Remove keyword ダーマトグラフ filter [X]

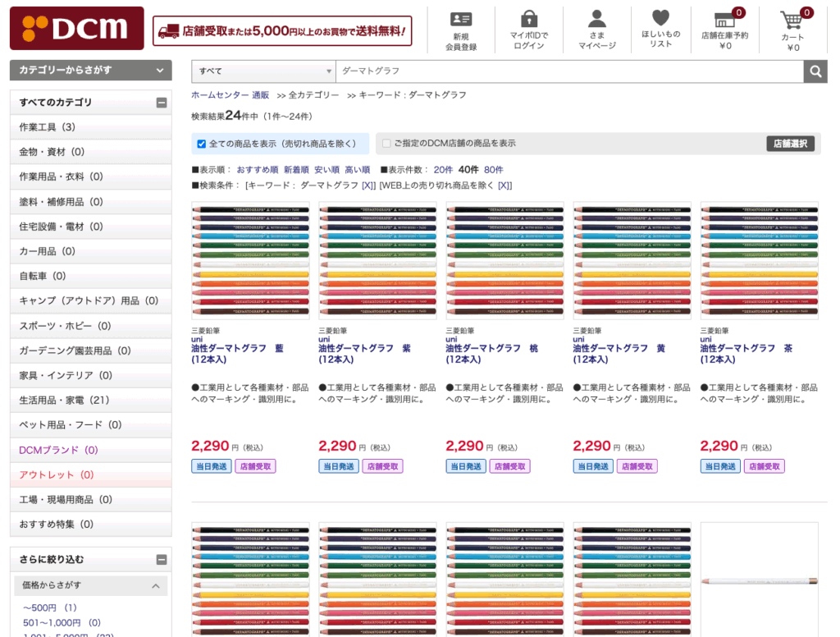point(368,186)
